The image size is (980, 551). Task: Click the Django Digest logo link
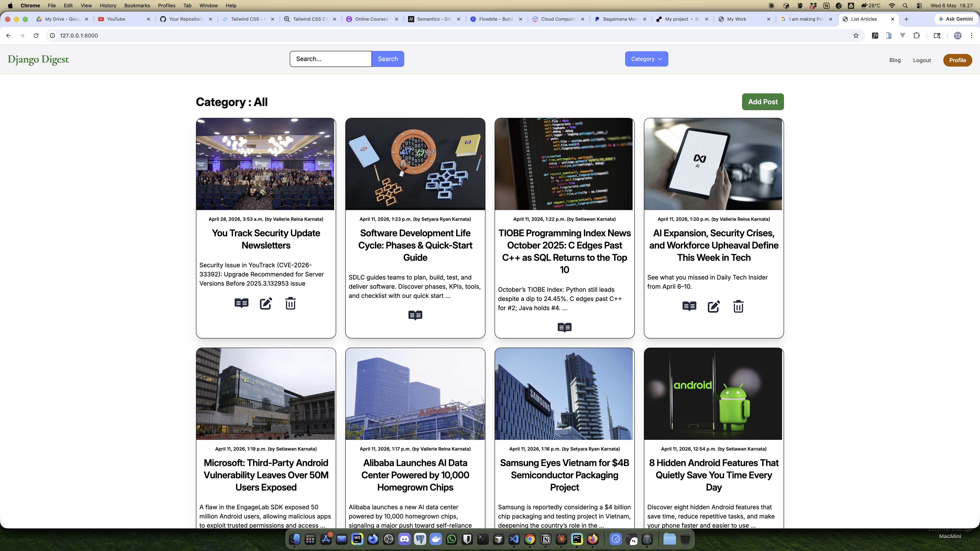click(x=38, y=59)
